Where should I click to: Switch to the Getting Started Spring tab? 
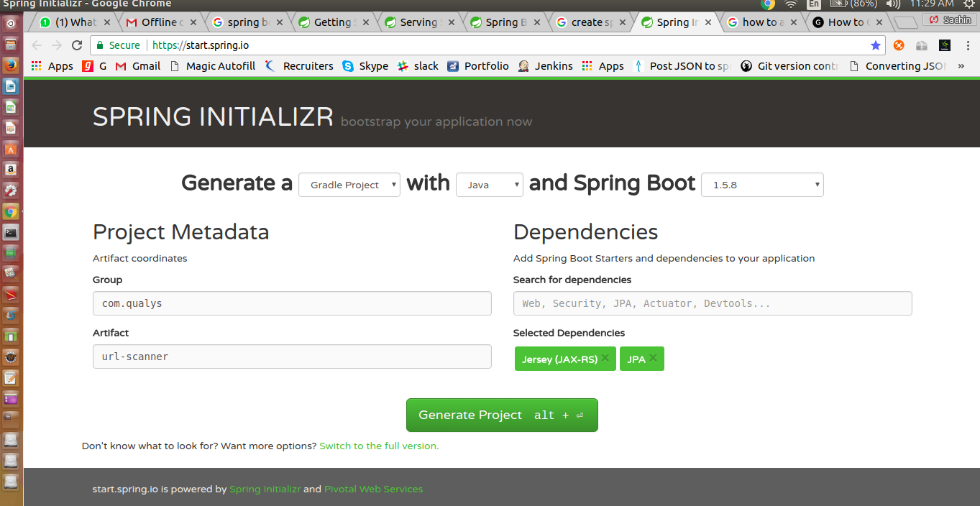pos(332,22)
